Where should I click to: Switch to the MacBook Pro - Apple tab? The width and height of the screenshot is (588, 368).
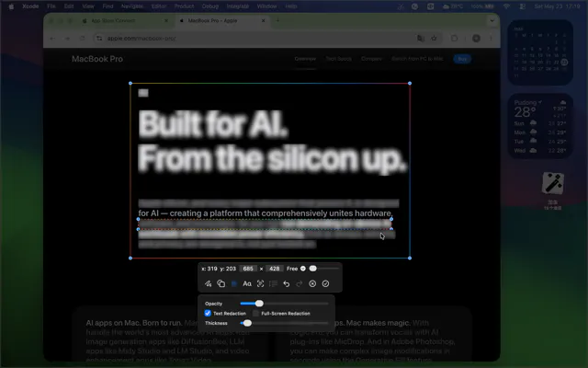click(x=221, y=20)
